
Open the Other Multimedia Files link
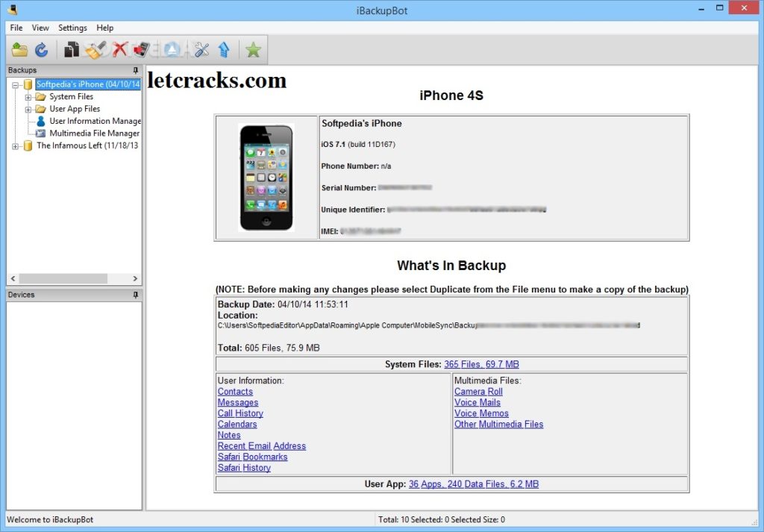[x=498, y=424]
